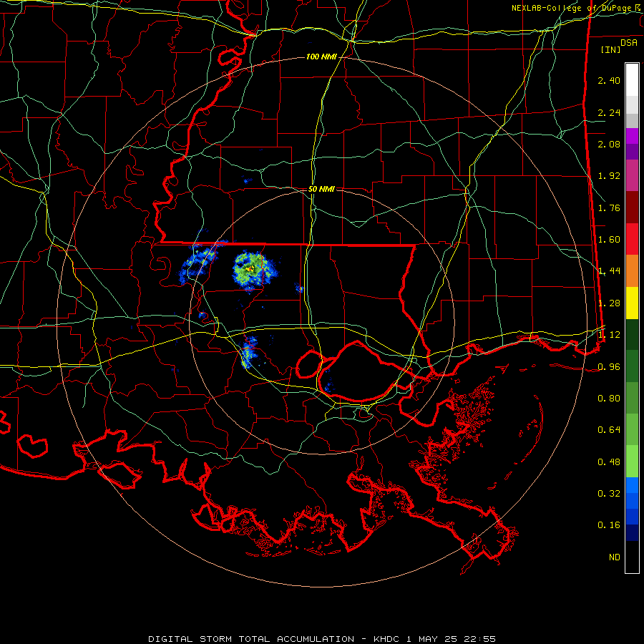Image resolution: width=644 pixels, height=644 pixels.
Task: Select the 1.28 legend value
Action: point(609,303)
